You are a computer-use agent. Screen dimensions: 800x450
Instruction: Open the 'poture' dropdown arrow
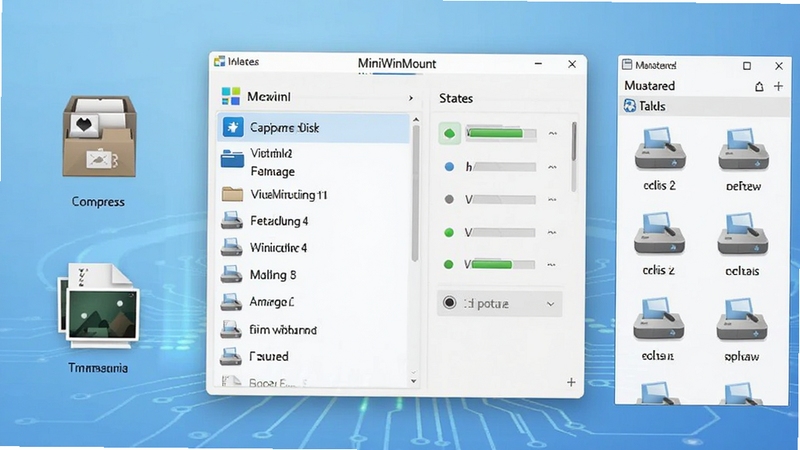[551, 304]
